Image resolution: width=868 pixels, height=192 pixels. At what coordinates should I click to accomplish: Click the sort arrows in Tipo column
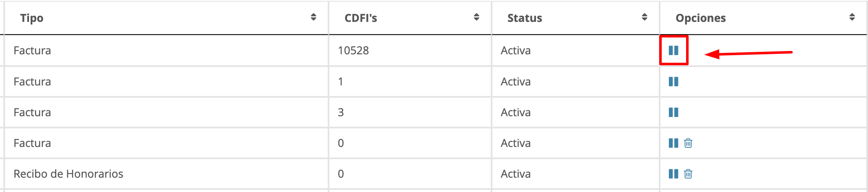pos(313,17)
